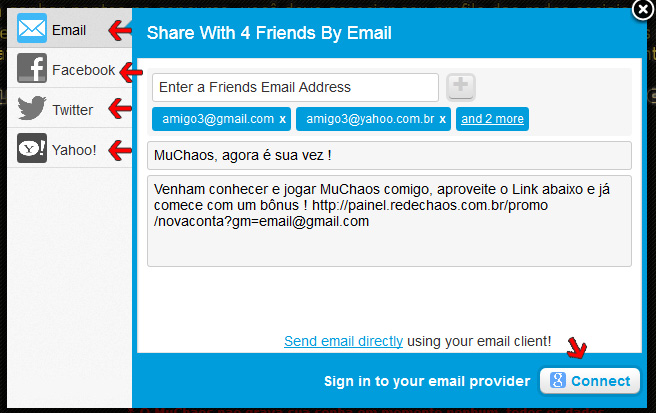This screenshot has height=413, width=656.
Task: Remove amigo3@yahoo.com.br using its x
Action: click(443, 119)
